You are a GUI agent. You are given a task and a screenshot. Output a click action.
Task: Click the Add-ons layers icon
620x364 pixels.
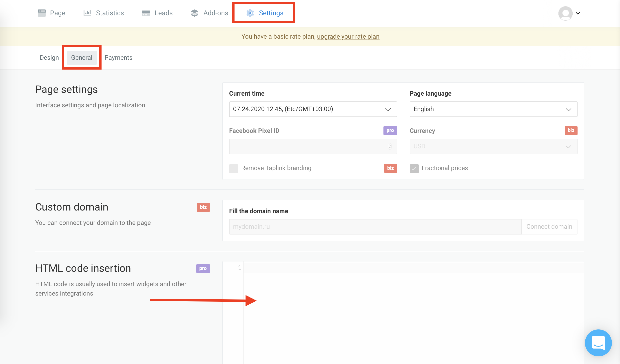coord(194,13)
